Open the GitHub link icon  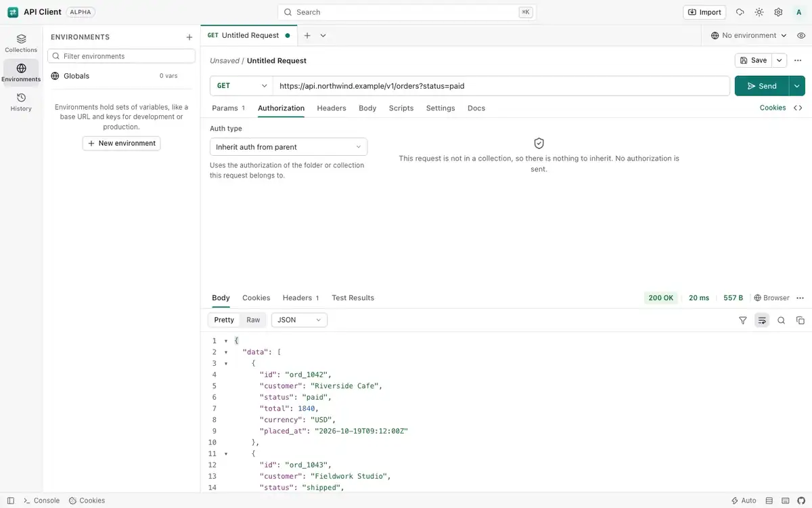pyautogui.click(x=801, y=501)
